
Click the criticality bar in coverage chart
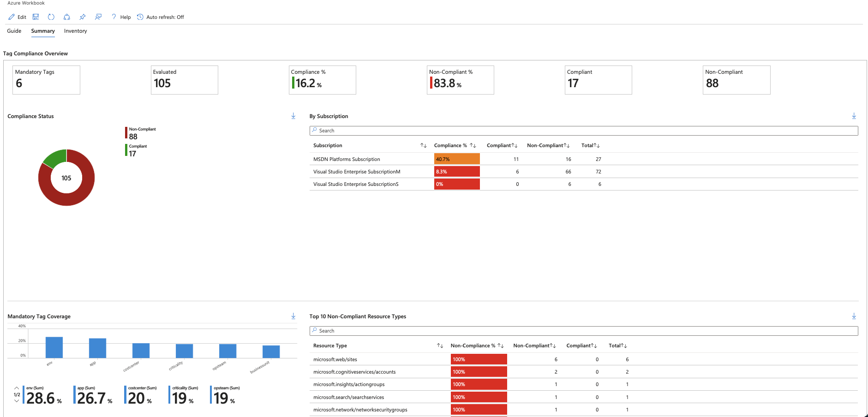point(184,351)
